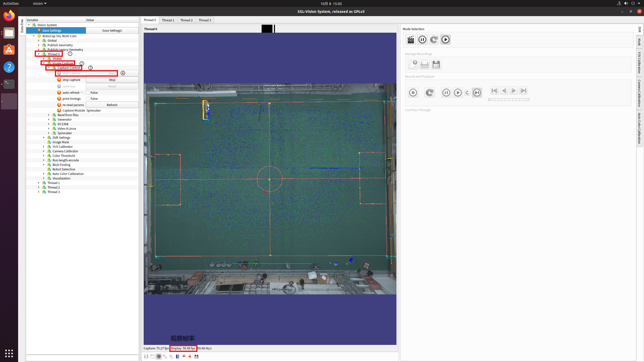Click the play button in Record and Playback
Screen dimensions: 644x362
(x=458, y=93)
